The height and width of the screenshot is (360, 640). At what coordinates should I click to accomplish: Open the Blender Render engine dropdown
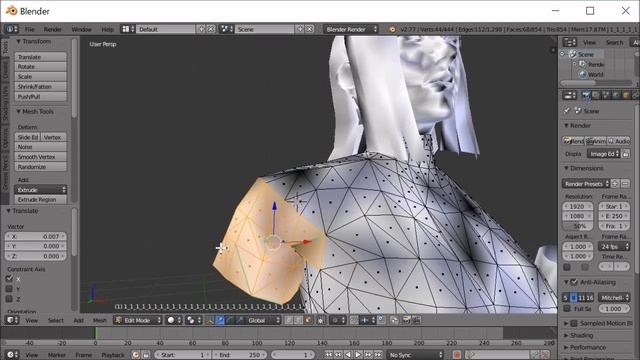coord(351,29)
